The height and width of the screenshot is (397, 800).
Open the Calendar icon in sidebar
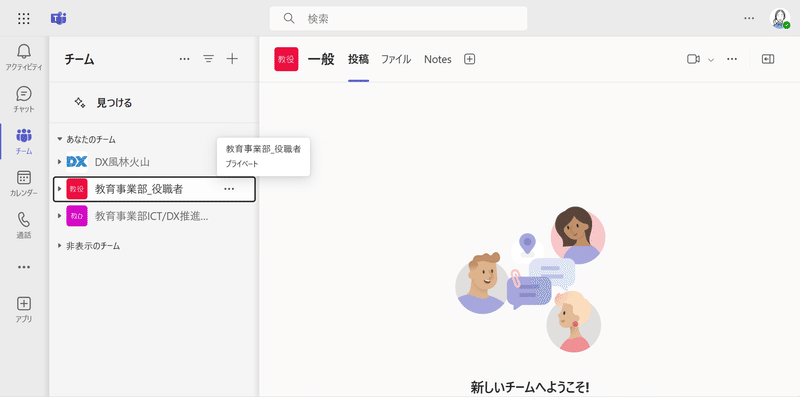coord(24,178)
